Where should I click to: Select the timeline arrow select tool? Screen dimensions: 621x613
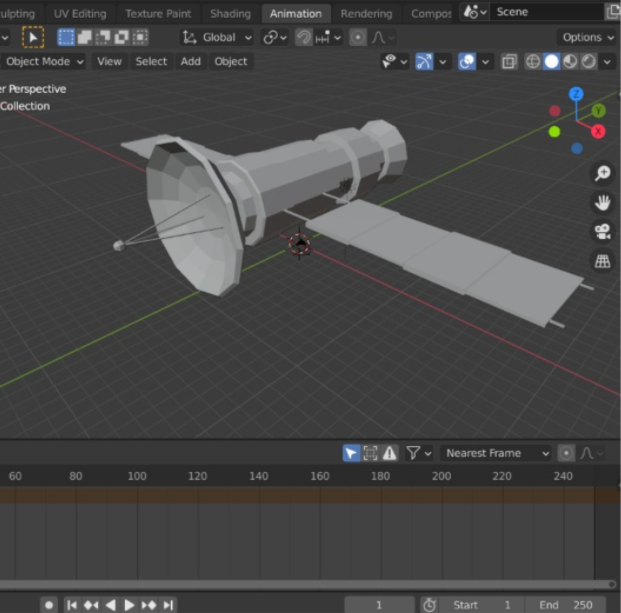[351, 453]
